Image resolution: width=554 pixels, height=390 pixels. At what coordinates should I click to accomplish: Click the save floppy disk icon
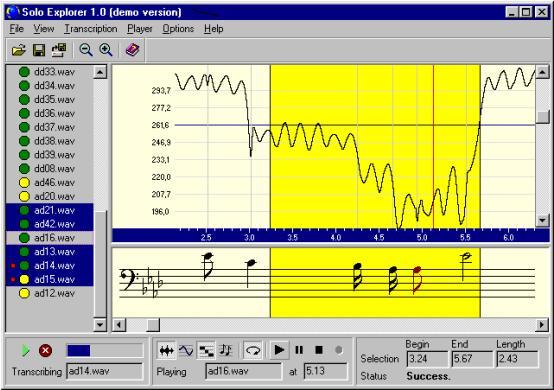39,50
